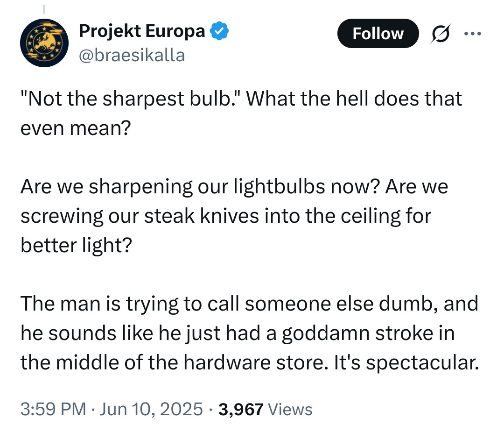This screenshot has height=432, width=504.
Task: Click the "better light?" text line
Action: 77,245
